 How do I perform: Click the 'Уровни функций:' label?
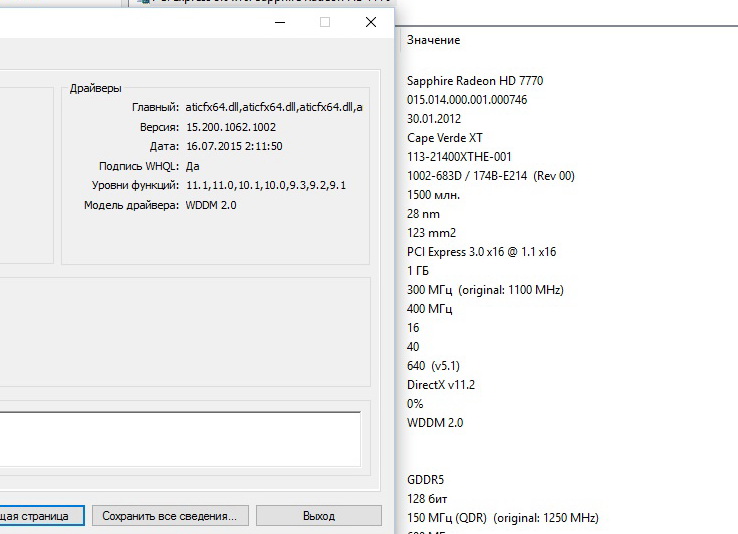tap(135, 185)
